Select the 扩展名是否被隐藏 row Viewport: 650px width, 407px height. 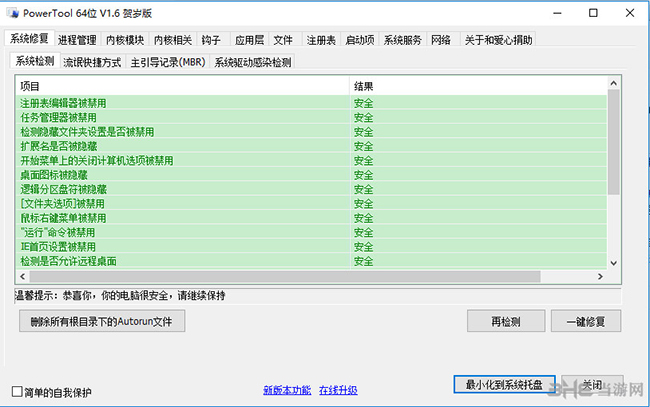click(x=312, y=146)
